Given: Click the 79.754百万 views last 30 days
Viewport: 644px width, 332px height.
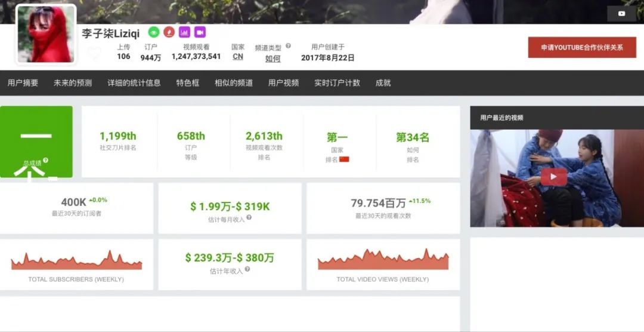Looking at the screenshot, I should (378, 203).
